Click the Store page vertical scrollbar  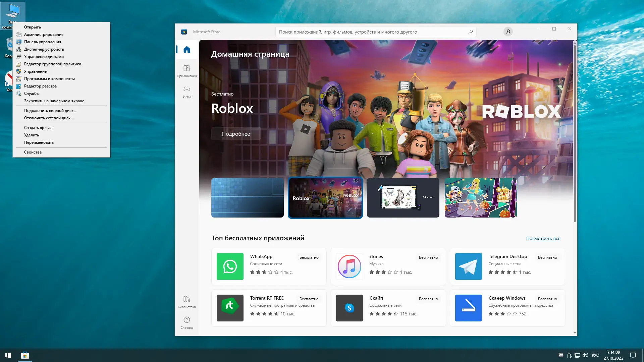click(575, 134)
